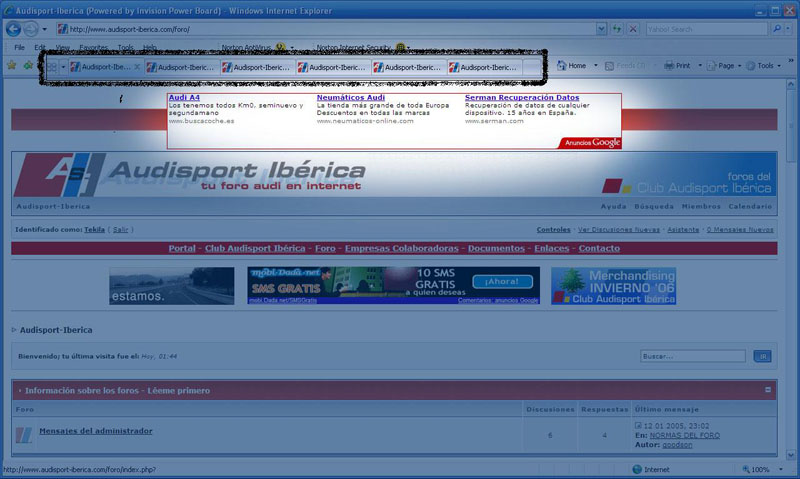This screenshot has width=800, height=479.
Task: Click the Norton Internet Security globe icon
Action: point(401,47)
